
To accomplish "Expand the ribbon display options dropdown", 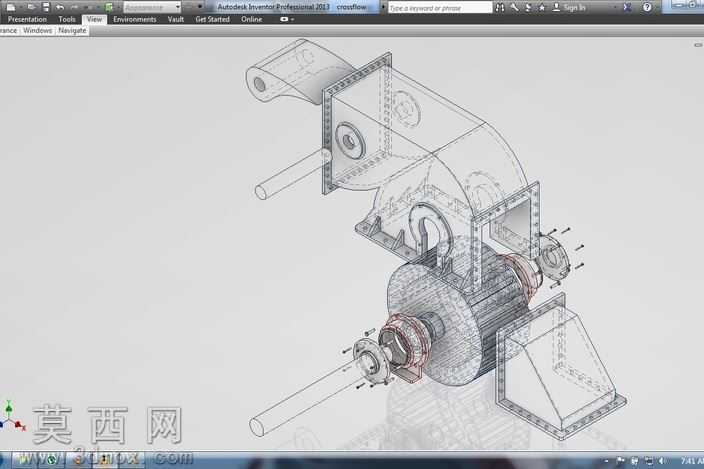I will tap(287, 19).
